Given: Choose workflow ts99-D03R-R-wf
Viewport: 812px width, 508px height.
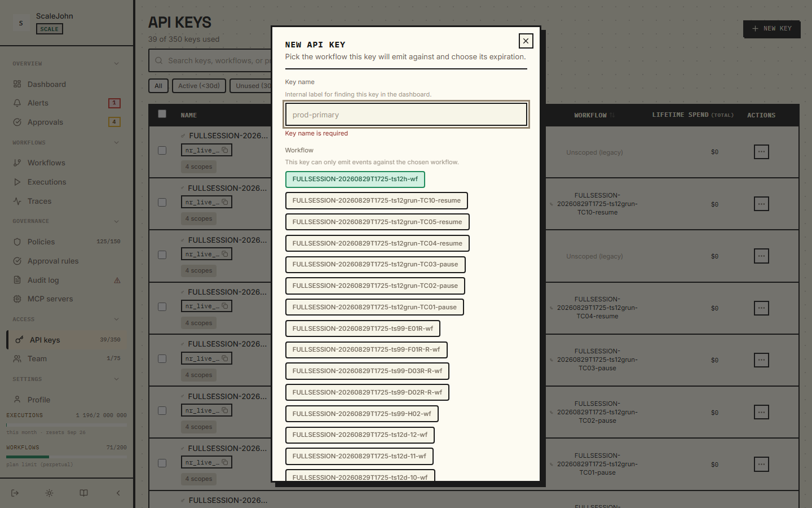Looking at the screenshot, I should (367, 371).
